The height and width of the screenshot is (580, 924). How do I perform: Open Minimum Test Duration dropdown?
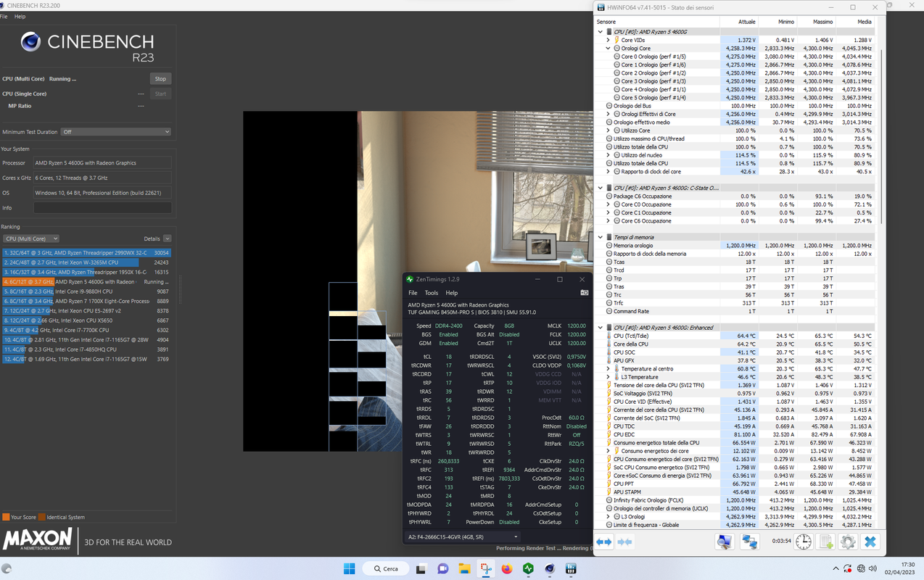(x=116, y=132)
